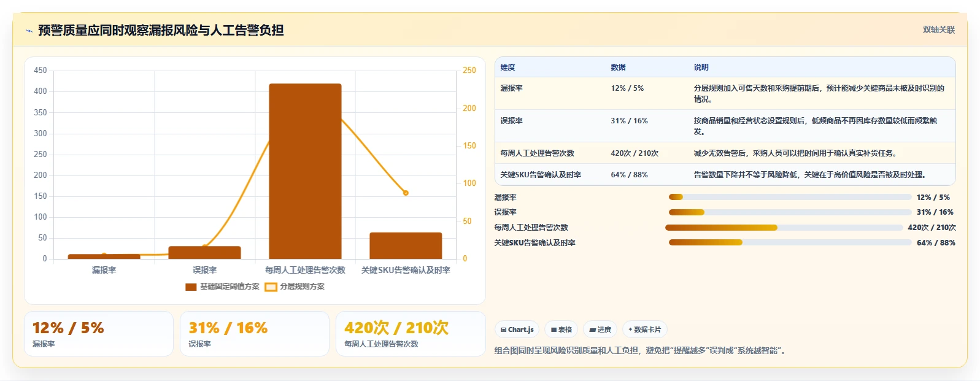Image resolution: width=980 pixels, height=381 pixels.
Task: Select the Chart.js chip
Action: pyautogui.click(x=517, y=329)
